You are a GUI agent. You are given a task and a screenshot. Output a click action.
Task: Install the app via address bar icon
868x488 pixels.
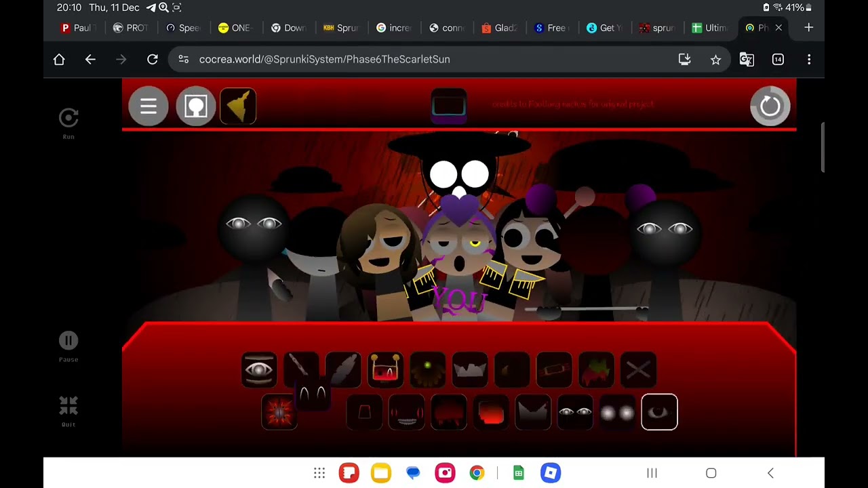[x=685, y=60]
